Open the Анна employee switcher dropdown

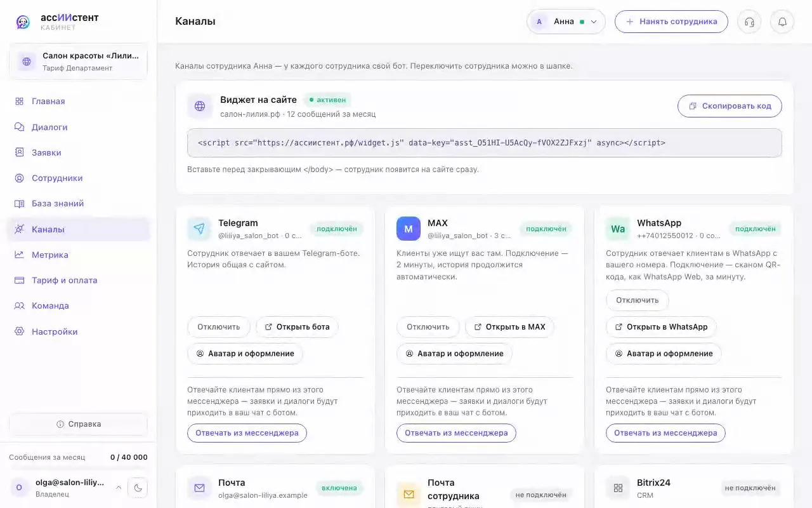tap(566, 22)
